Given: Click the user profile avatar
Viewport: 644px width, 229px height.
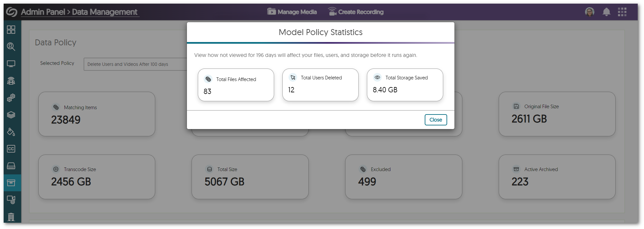Looking at the screenshot, I should (x=590, y=12).
